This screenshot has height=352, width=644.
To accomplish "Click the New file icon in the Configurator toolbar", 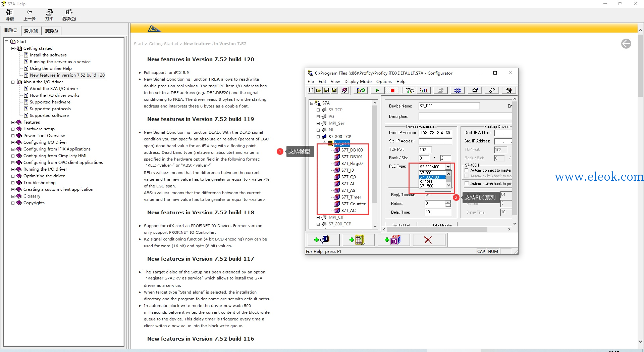I will point(311,90).
